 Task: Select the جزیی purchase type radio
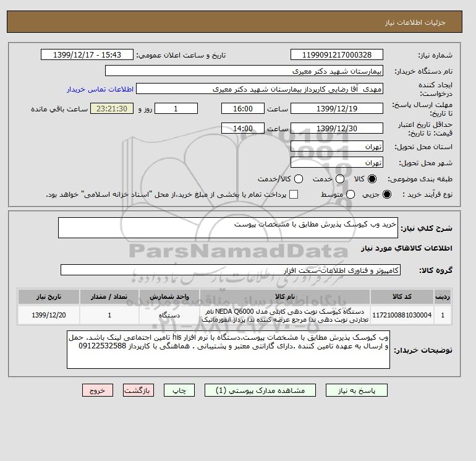(x=387, y=194)
